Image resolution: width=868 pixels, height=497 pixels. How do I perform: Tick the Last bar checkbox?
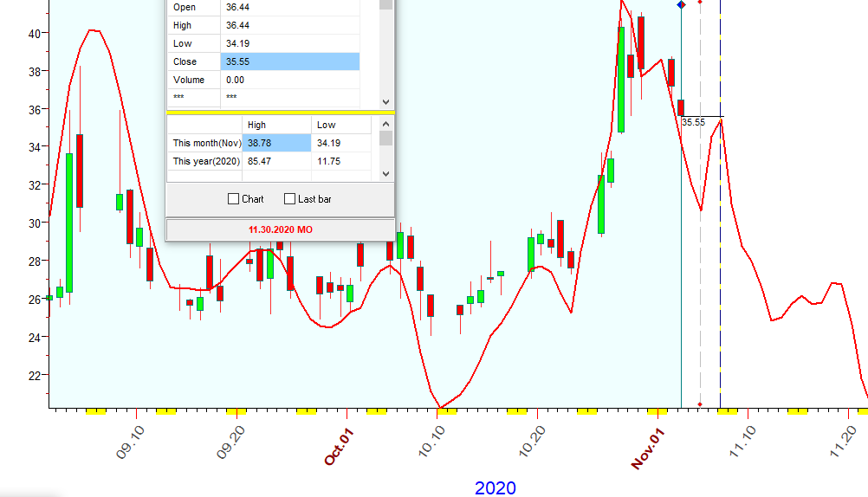click(x=290, y=199)
